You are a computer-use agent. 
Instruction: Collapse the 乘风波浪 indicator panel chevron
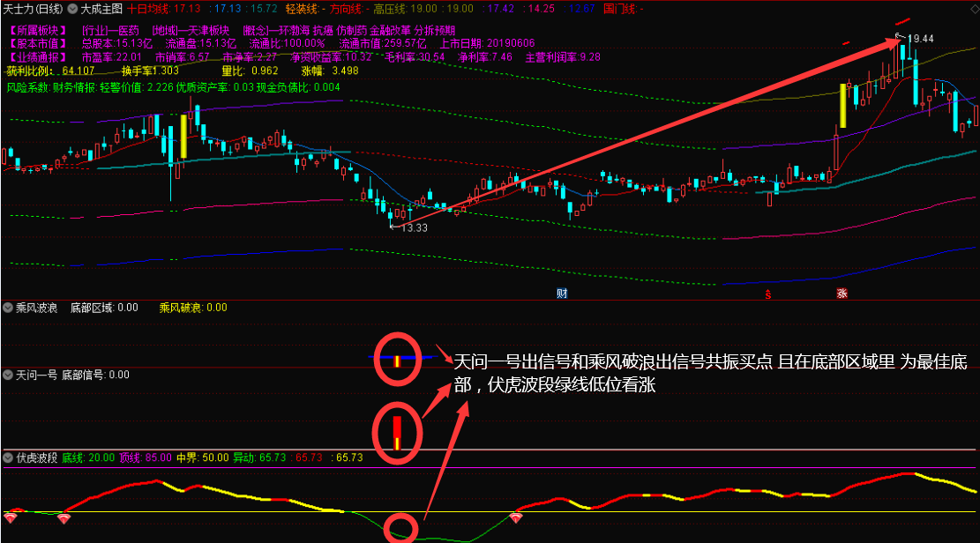(x=9, y=308)
